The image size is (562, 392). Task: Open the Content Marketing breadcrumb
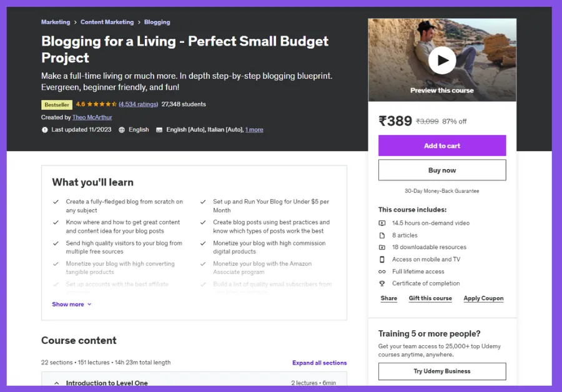point(107,22)
